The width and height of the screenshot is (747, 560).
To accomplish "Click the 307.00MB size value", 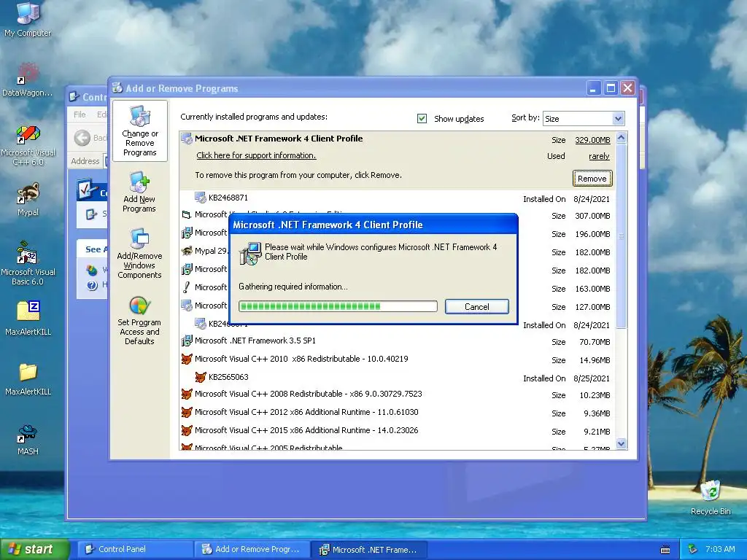I will 592,216.
